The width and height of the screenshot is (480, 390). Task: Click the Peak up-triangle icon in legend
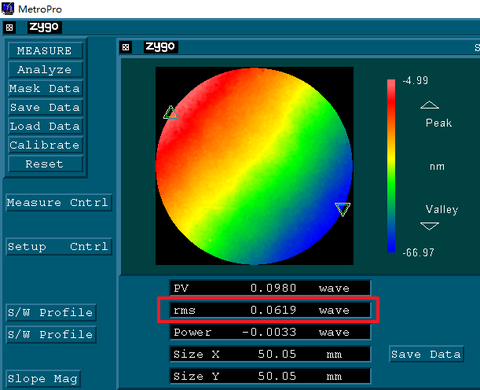tap(429, 105)
